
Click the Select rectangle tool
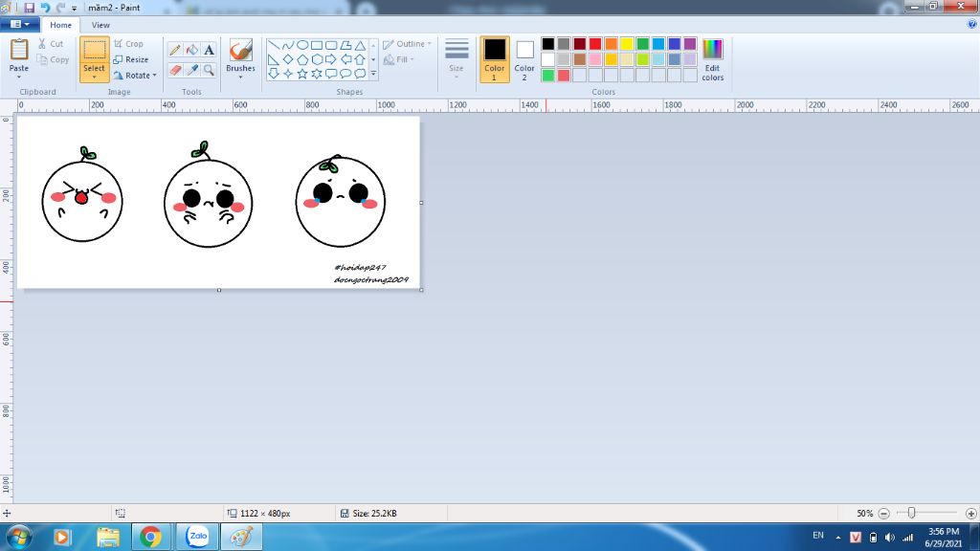point(95,52)
